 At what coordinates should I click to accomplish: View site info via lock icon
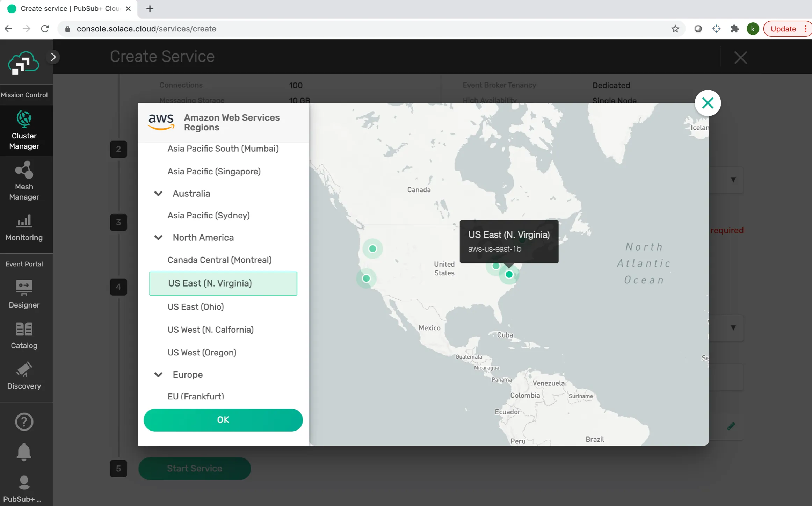[x=68, y=29]
